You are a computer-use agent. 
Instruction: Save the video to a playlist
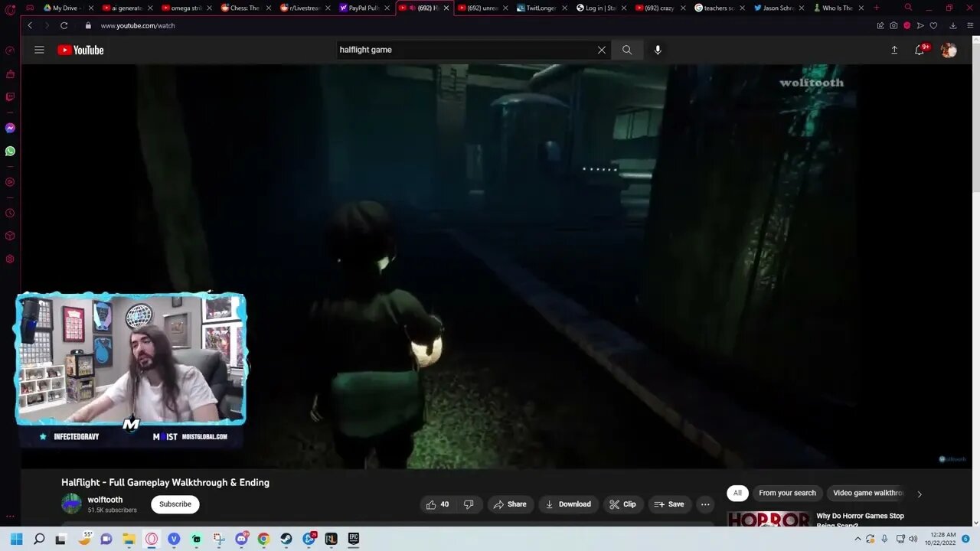pyautogui.click(x=669, y=504)
